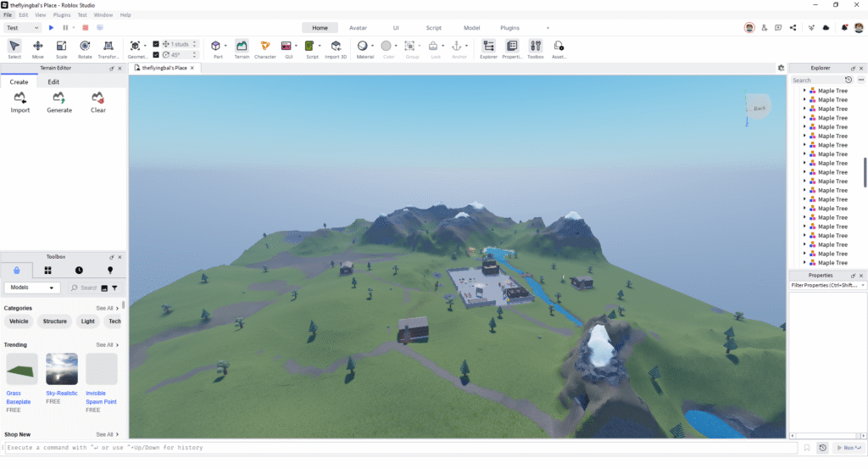
Task: Open Toolbox from the ribbon
Action: [x=536, y=49]
